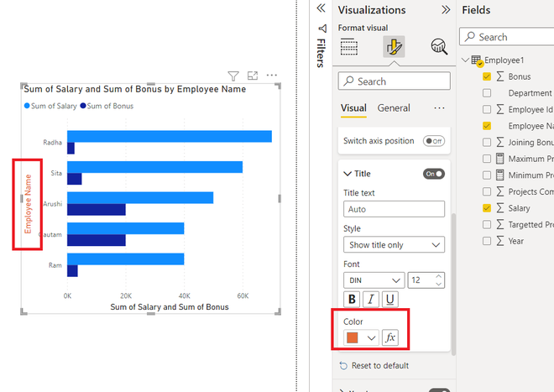554x392 pixels.
Task: Click the Employee1 table icon
Action: point(478,60)
